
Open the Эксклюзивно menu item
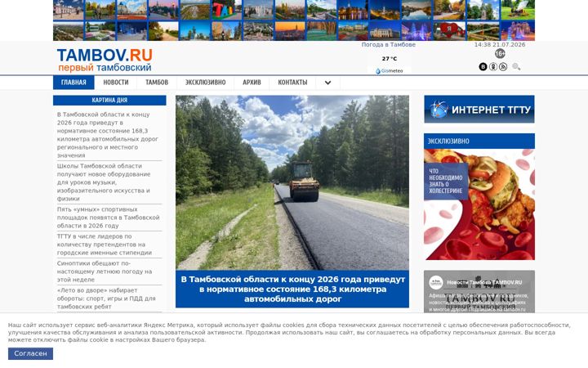(206, 83)
